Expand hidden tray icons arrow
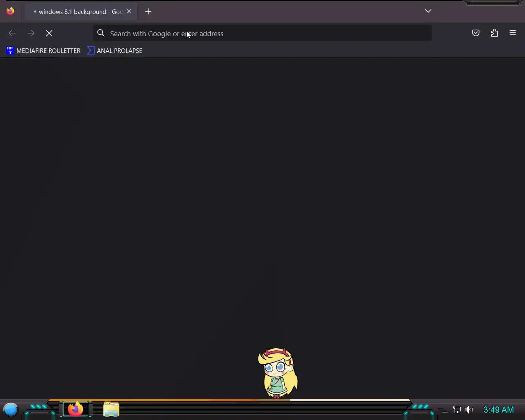This screenshot has width=525, height=420. [443, 410]
